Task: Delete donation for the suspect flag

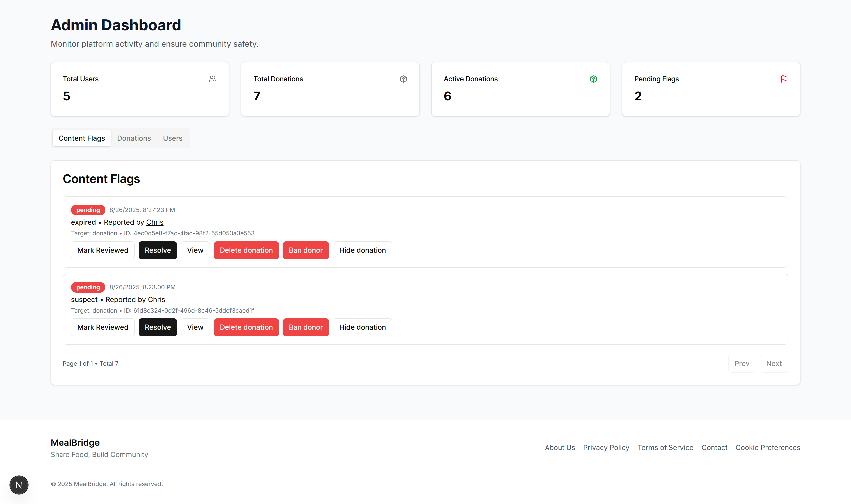Action: tap(246, 327)
